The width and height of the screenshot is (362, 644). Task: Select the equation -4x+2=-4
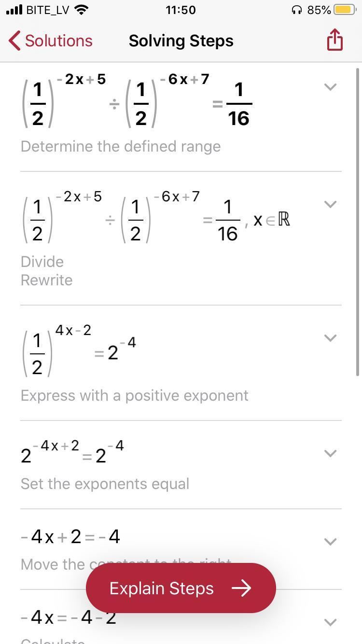(70, 536)
